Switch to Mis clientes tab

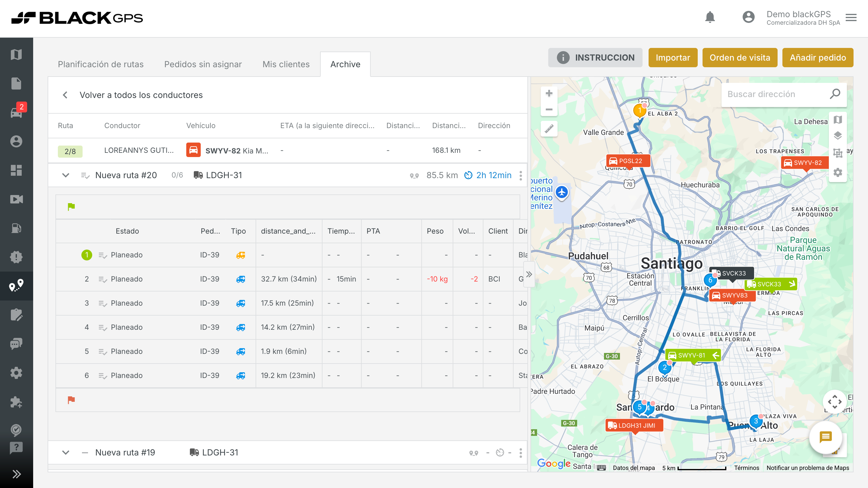tap(286, 65)
